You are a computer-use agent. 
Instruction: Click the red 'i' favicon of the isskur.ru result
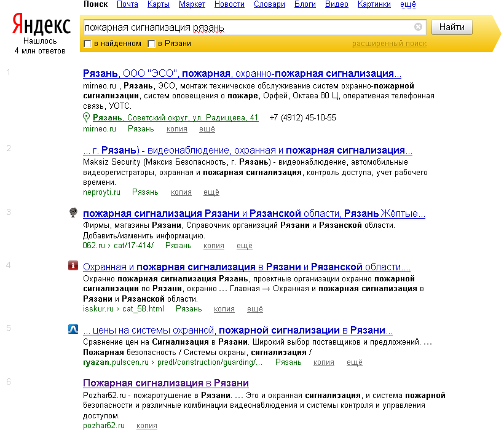coord(74,266)
